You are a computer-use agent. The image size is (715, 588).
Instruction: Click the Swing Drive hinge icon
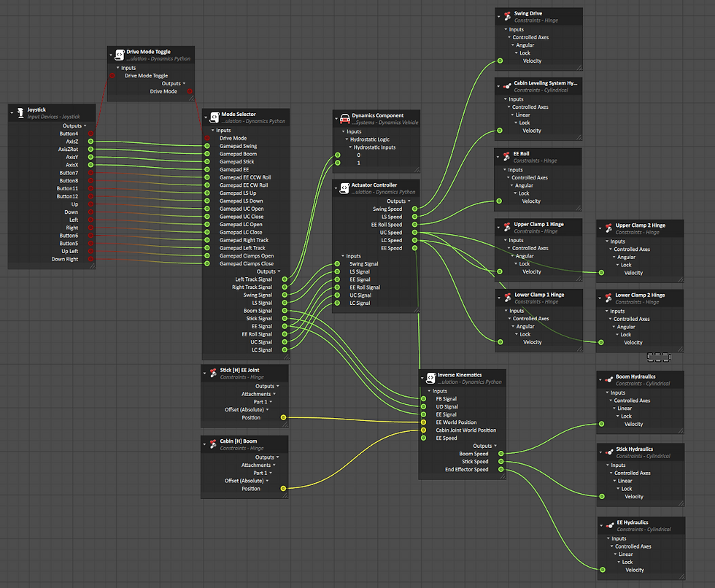508,16
